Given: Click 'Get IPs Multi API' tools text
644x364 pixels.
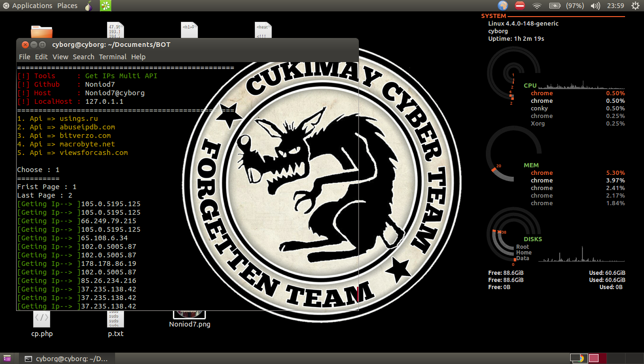Looking at the screenshot, I should tap(121, 76).
